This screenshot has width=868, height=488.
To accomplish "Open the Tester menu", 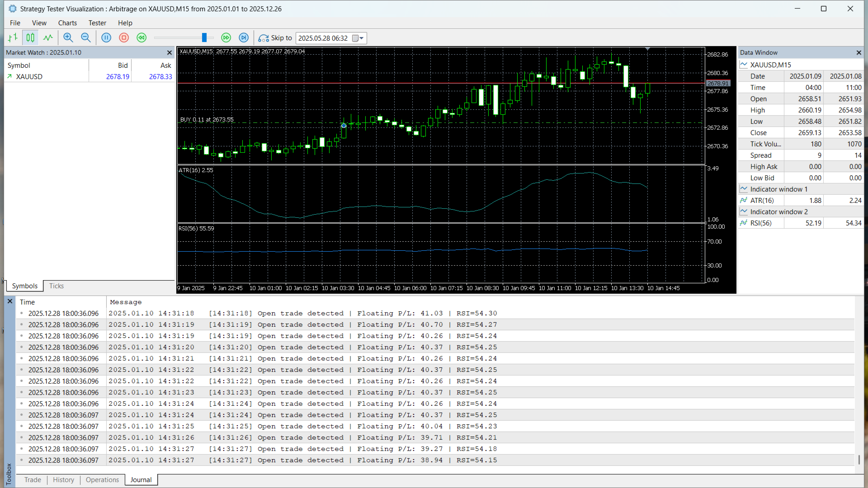I will click(97, 23).
